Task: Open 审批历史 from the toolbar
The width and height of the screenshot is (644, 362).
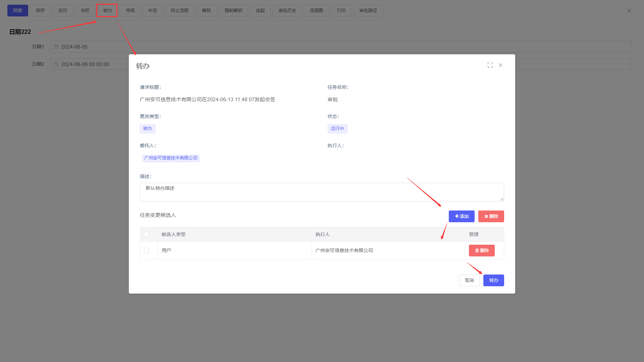Action: pyautogui.click(x=287, y=11)
